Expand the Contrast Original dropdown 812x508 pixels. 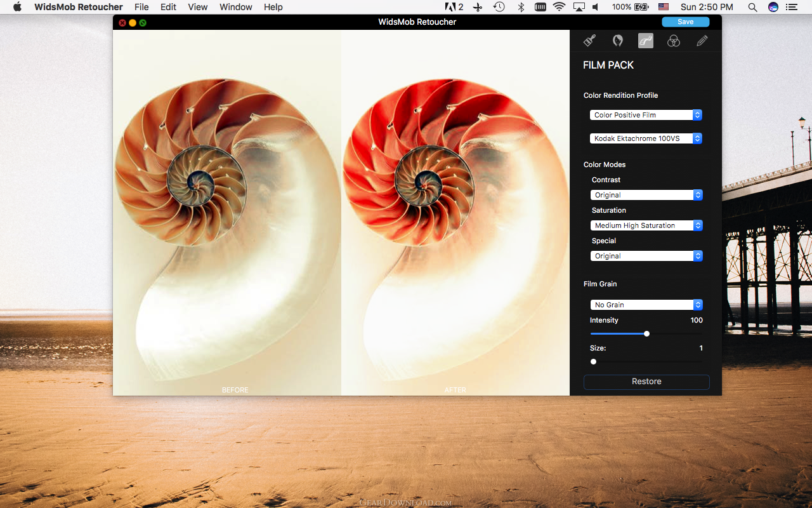[646, 195]
